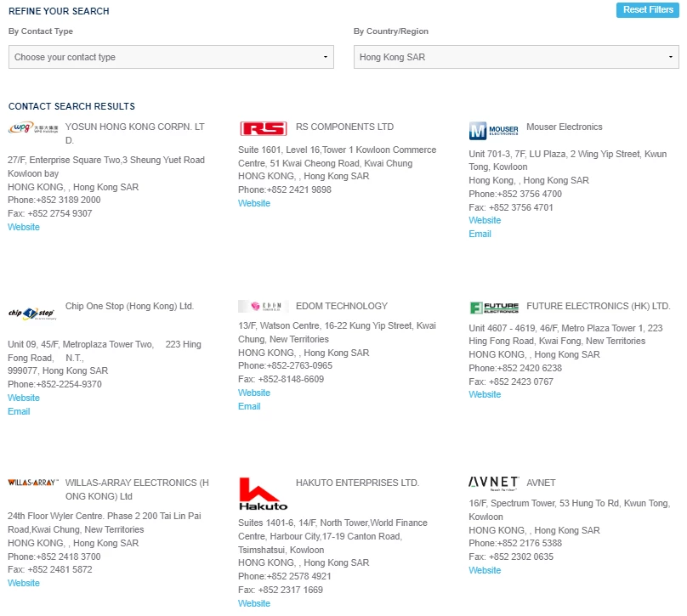The height and width of the screenshot is (616, 687).
Task: Click Chip One Stop Email link
Action: click(x=19, y=411)
